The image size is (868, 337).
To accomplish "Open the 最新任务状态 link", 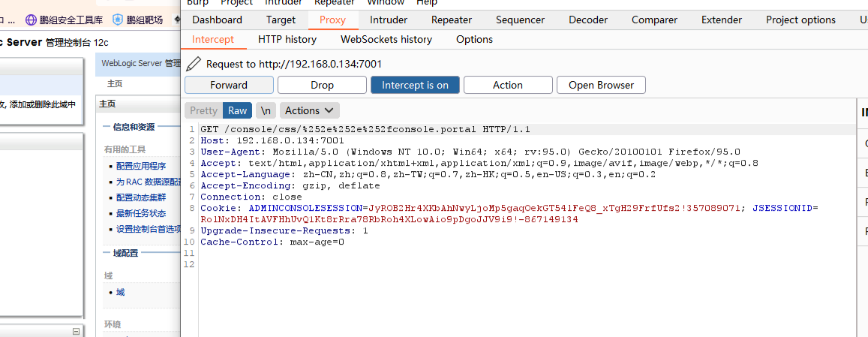I will 140,213.
